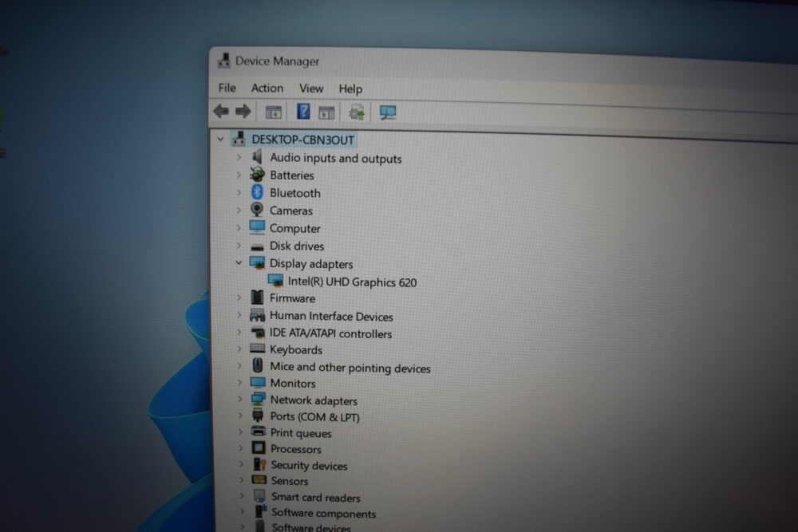Click the Mice and other pointing devices icon

coord(258,365)
